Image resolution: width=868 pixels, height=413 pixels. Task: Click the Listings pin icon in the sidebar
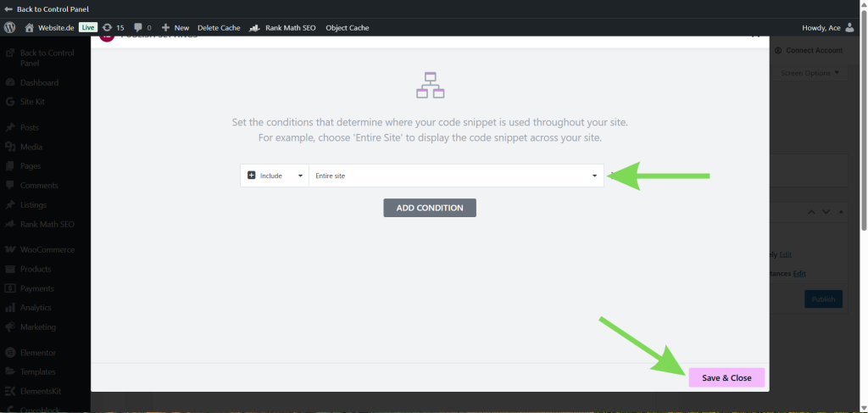click(10, 205)
